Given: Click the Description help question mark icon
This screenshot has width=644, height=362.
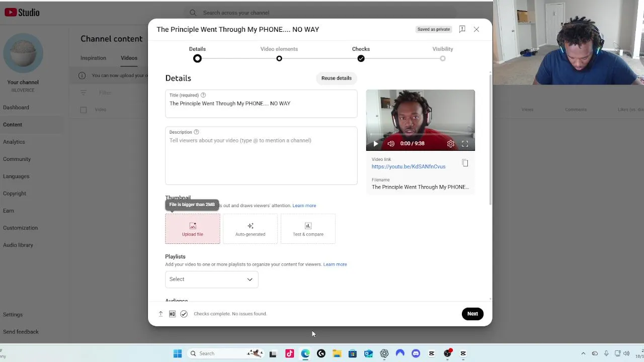Looking at the screenshot, I should coord(196,132).
